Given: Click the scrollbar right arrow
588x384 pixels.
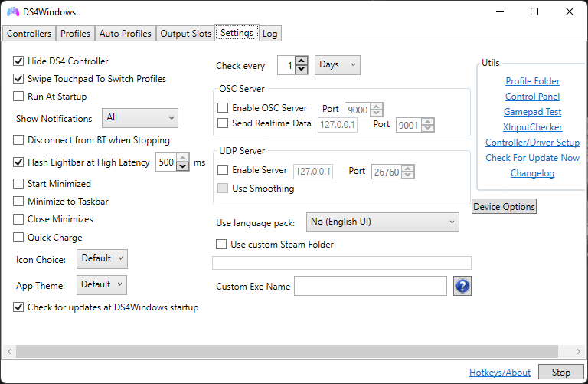Looking at the screenshot, I should coord(578,351).
